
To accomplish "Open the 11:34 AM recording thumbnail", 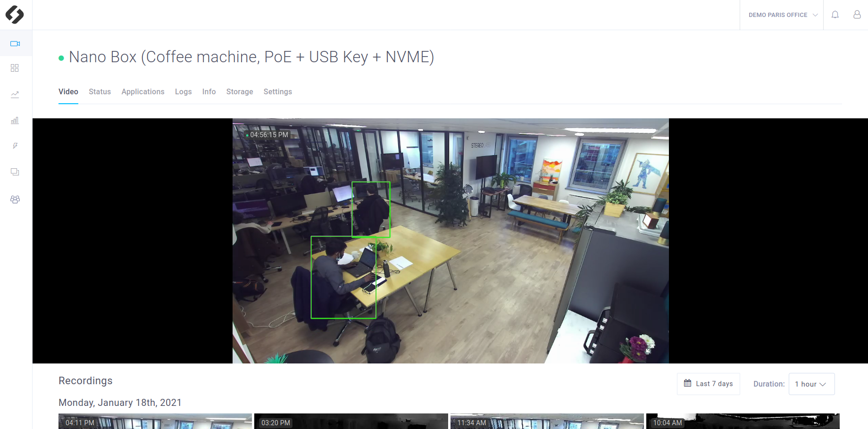I will [547, 422].
